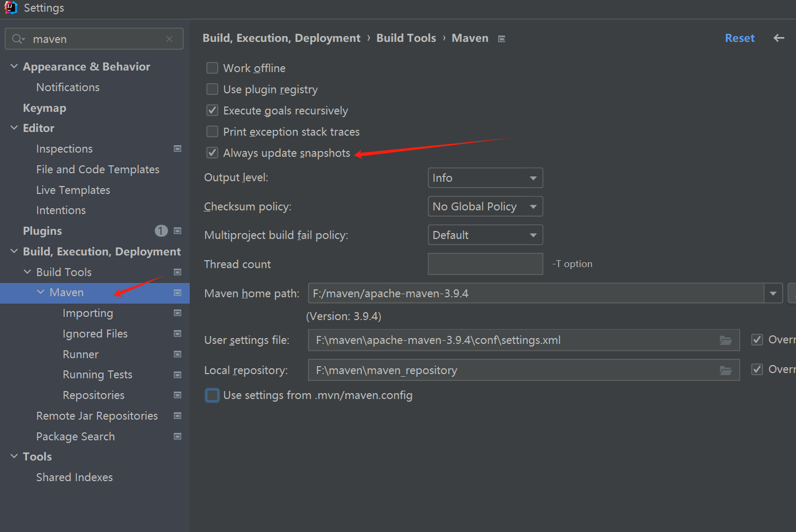Enable Use settings from .mvn/maven.config
The height and width of the screenshot is (532, 796).
tap(212, 395)
